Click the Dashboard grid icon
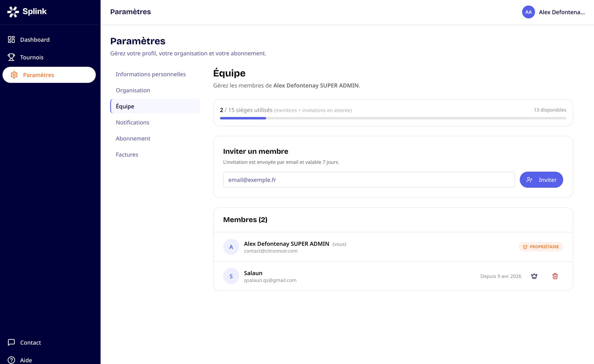This screenshot has width=594, height=364. tap(11, 40)
